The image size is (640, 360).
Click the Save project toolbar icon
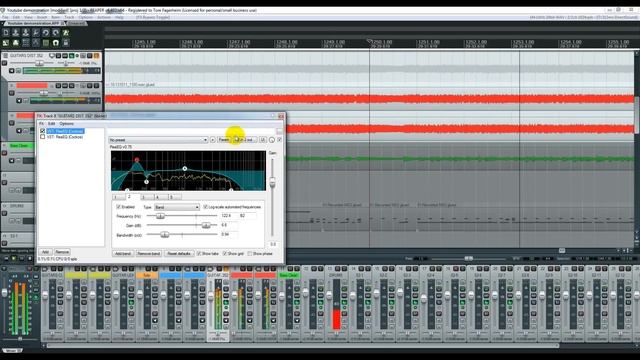[x=26, y=33]
